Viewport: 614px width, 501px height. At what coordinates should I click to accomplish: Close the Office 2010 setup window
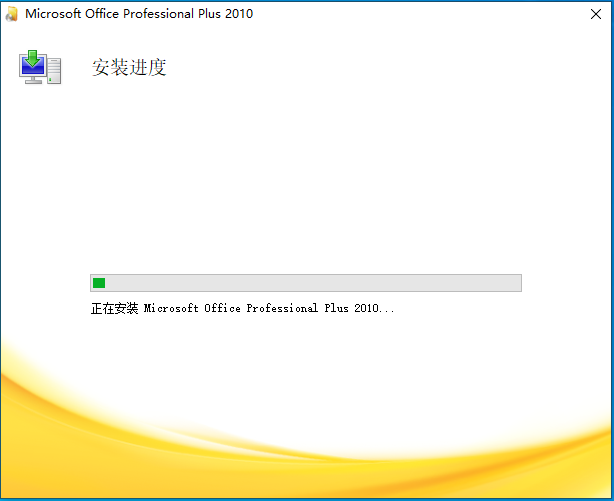(596, 14)
